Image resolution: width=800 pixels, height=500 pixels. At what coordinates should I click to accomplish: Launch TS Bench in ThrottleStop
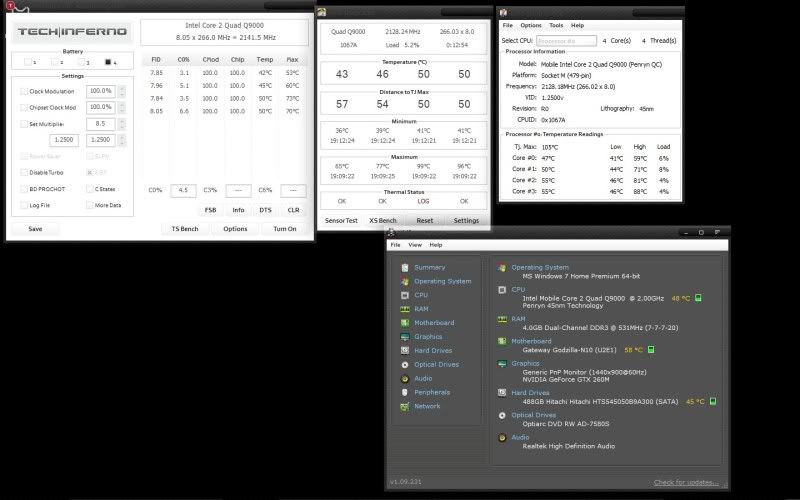185,229
